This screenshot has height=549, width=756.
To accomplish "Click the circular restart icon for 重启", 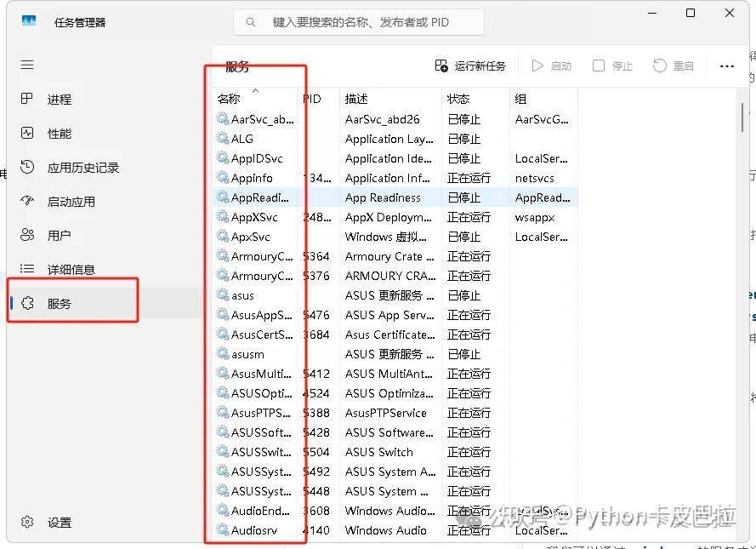I will coord(660,66).
